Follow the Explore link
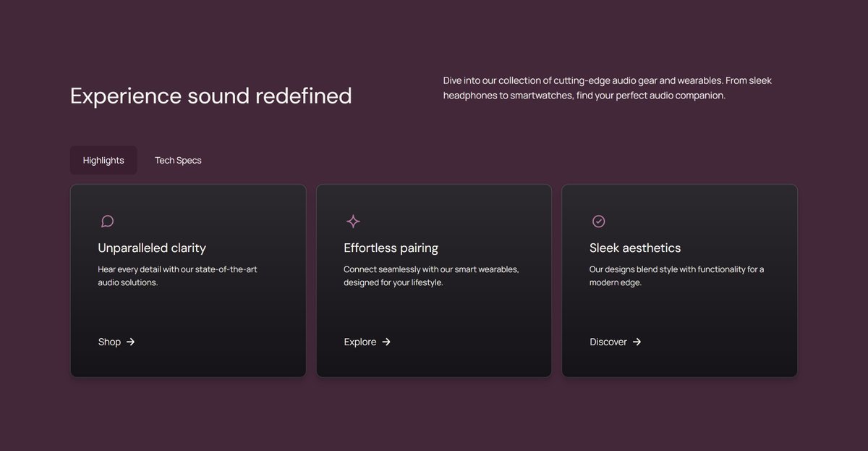 [x=367, y=342]
